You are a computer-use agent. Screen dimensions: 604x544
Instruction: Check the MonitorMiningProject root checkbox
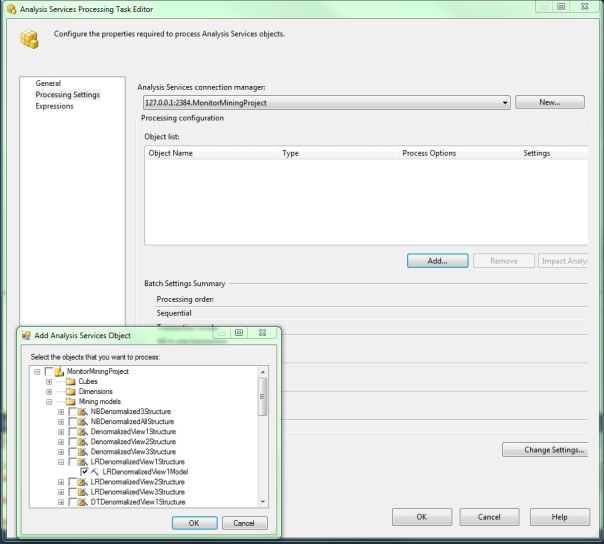(49, 371)
